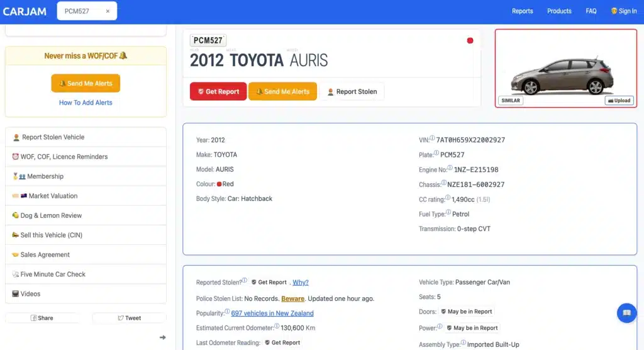Select chassis number NZE181-6002927
644x350 pixels.
(x=475, y=184)
